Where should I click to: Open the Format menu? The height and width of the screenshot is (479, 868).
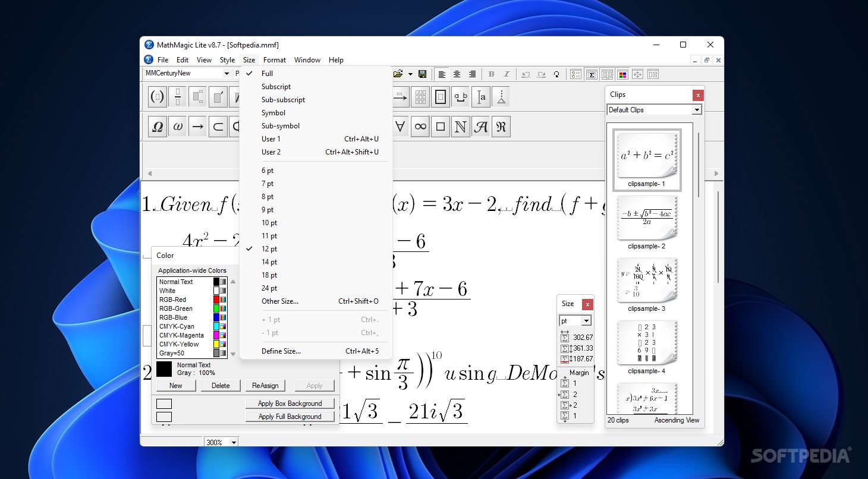(x=275, y=60)
